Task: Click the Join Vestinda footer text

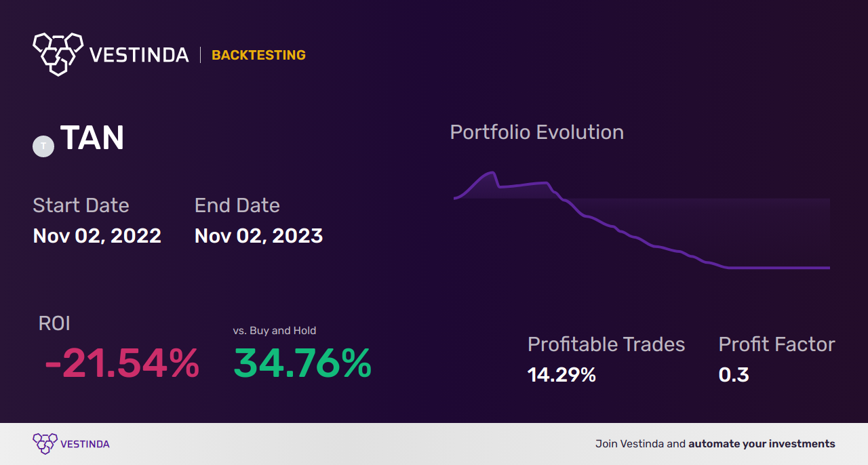Action: (715, 444)
